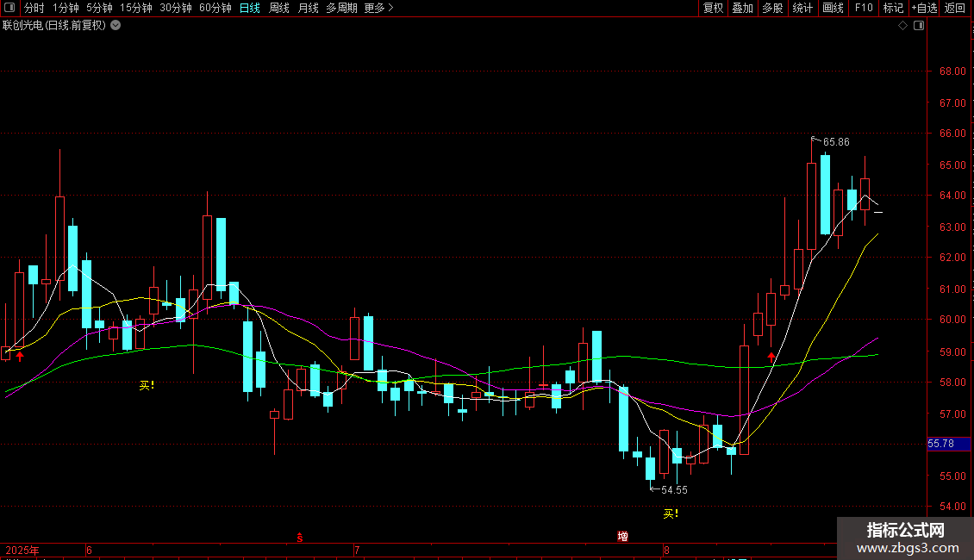Click the panel layout icon at top-left
Image resolution: width=974 pixels, height=560 pixels.
[x=9, y=8]
